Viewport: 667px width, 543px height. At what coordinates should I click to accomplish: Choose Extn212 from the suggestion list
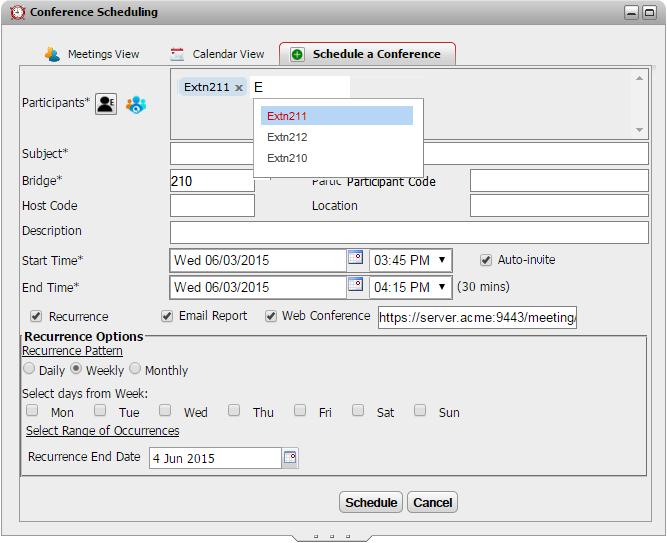click(337, 137)
